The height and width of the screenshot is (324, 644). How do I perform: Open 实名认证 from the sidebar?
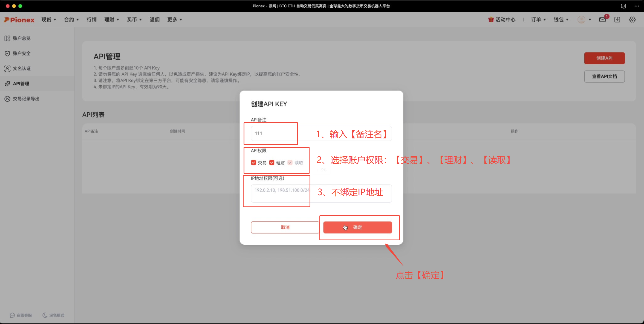tap(22, 68)
